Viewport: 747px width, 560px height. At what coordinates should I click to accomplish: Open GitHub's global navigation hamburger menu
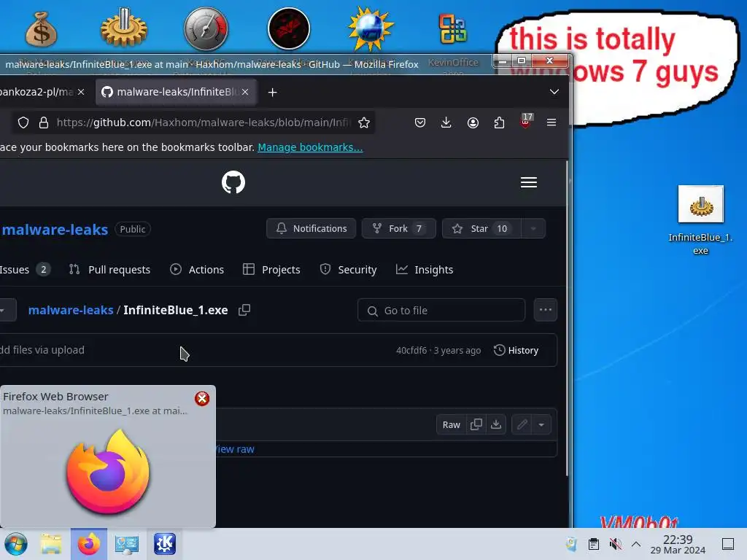tap(529, 182)
